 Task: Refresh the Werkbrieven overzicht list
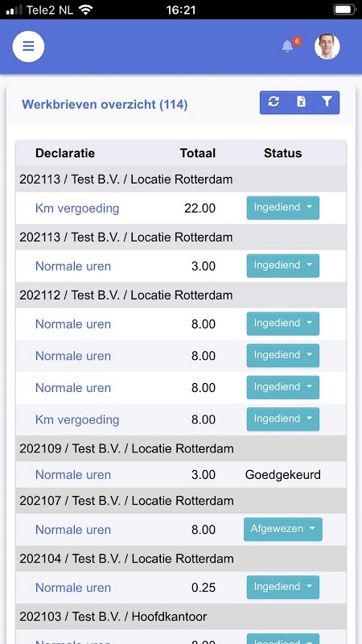coord(274,102)
